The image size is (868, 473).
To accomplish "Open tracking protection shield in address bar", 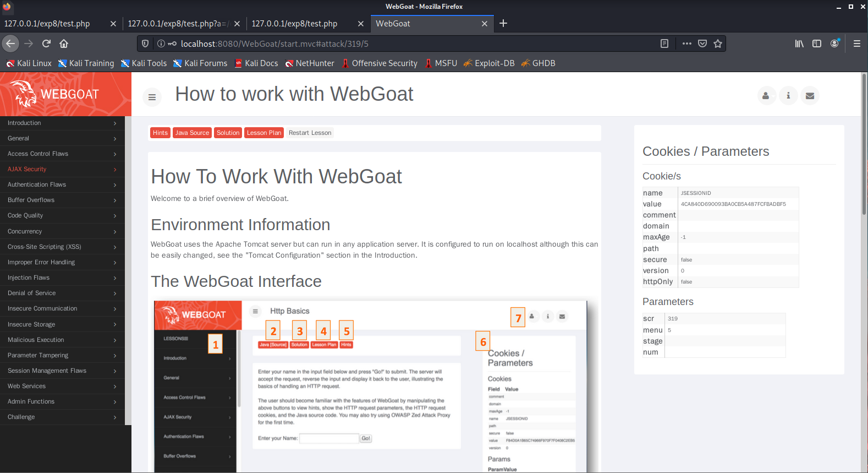I will point(145,44).
